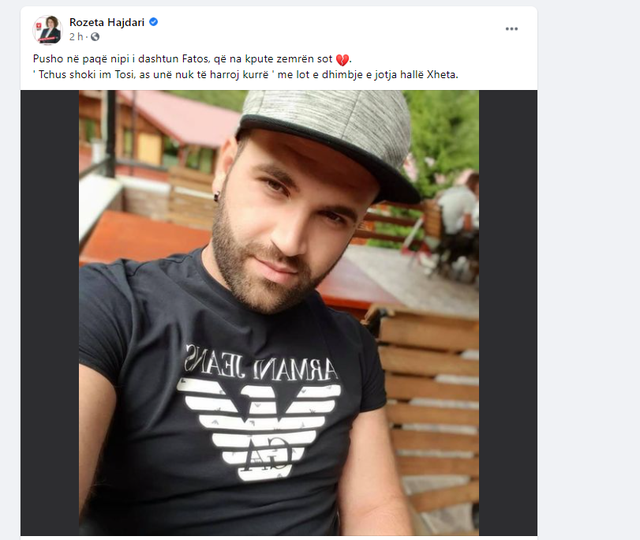Select the first line mentioning Fatos
Viewport: 640px width, 540px height.
click(192, 59)
